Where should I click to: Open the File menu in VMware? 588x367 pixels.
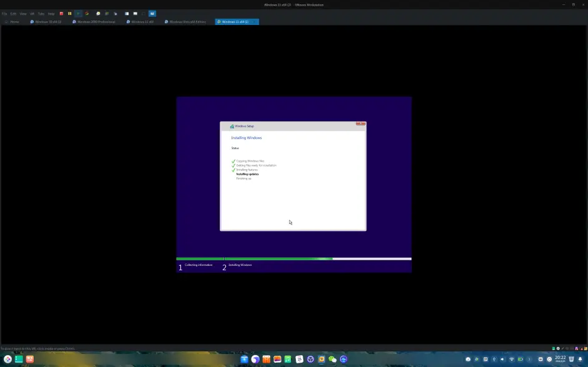click(4, 14)
